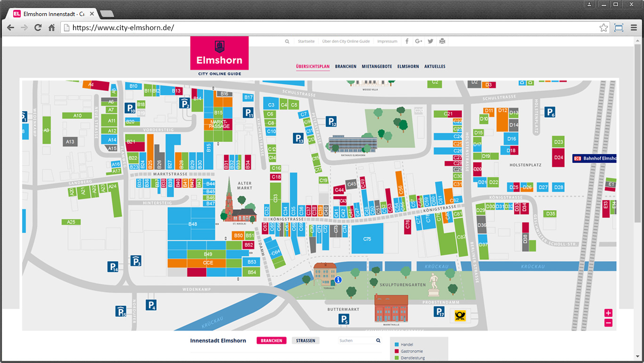Go to the Mietangebote menu item
This screenshot has height=363, width=644.
click(377, 66)
